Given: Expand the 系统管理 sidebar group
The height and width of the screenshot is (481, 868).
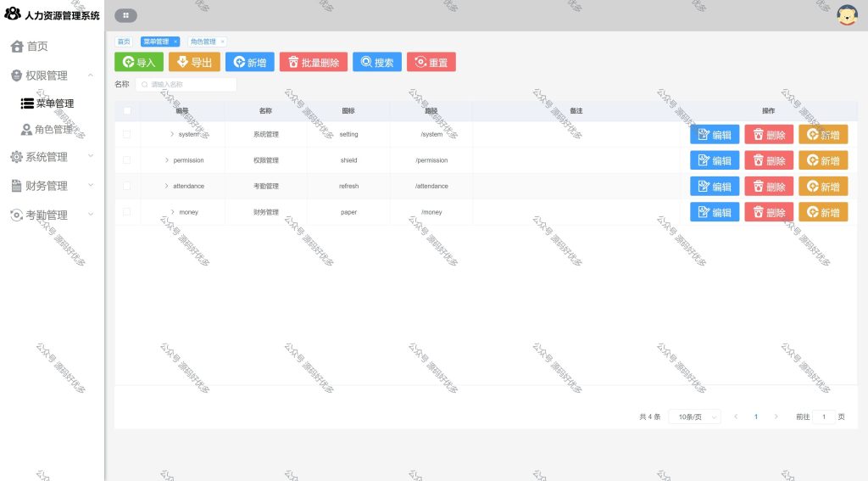Looking at the screenshot, I should (x=52, y=157).
